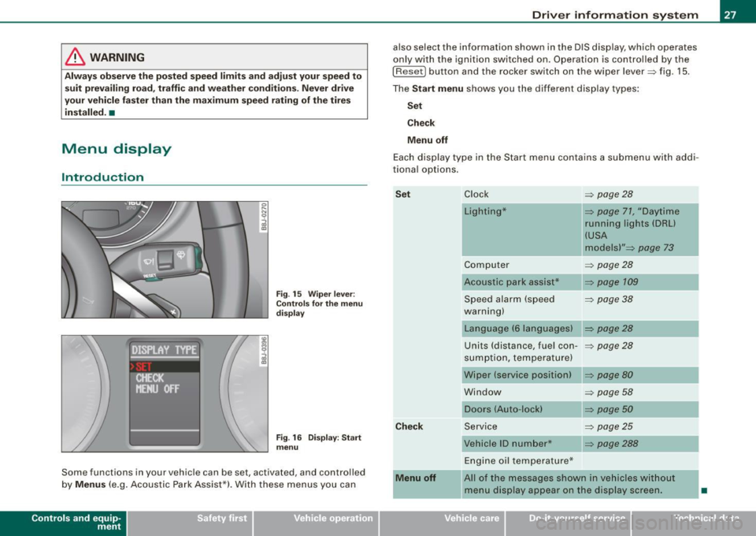Open the page 28 link for Units
Viewport: 756px width, 536px height.
[x=609, y=346]
